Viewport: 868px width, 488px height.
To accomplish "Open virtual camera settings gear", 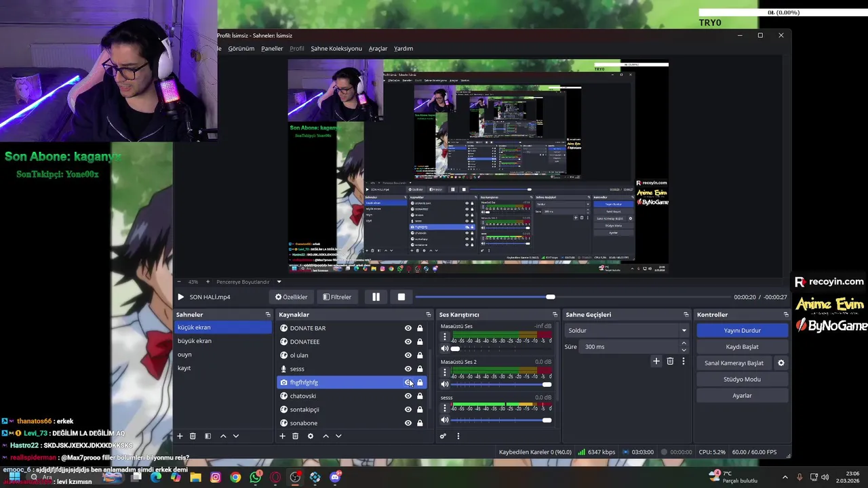I will click(x=781, y=363).
